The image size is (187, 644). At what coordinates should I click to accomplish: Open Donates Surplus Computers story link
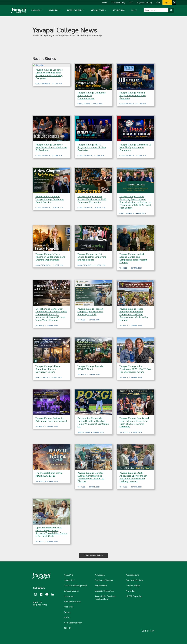(x=91, y=477)
